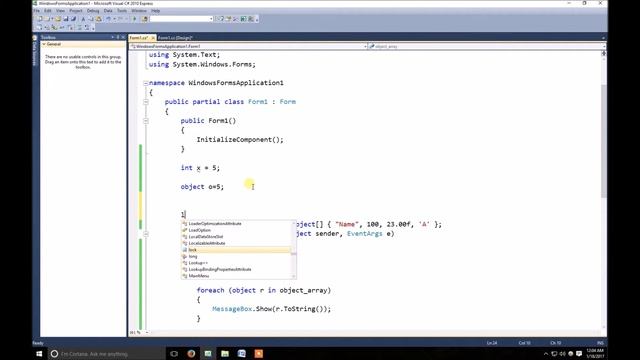
Task: Select LoadOption in IntelliSense list
Action: [236, 230]
